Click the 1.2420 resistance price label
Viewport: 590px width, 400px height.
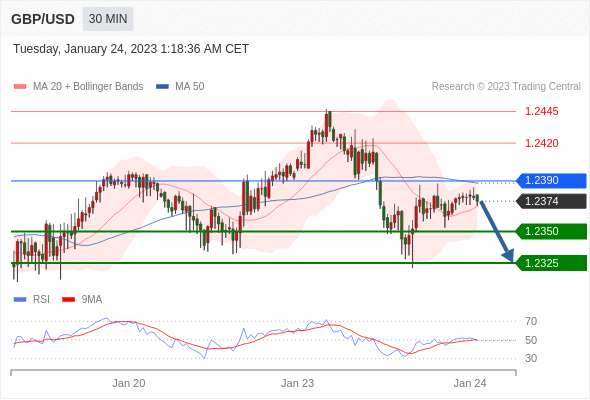[541, 143]
